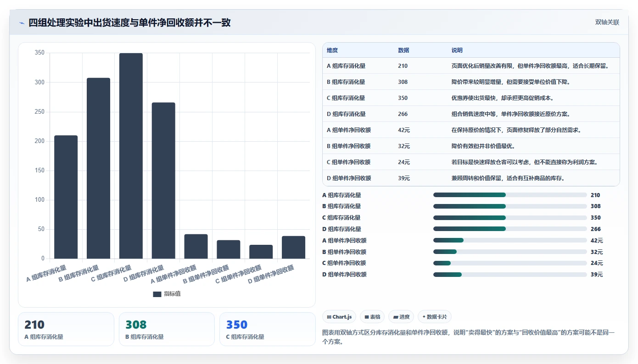638x364 pixels.
Task: Click the lightning icon beside the title
Action: [x=22, y=23]
